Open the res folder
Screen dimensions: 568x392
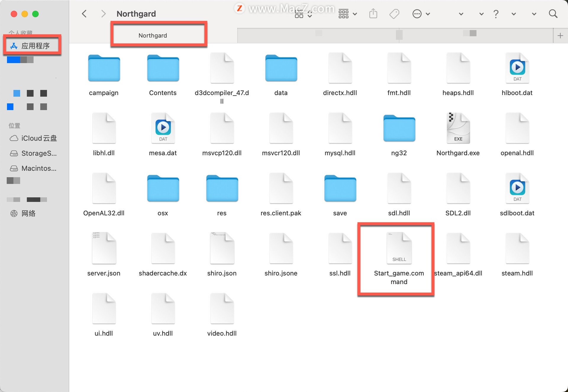pos(222,188)
